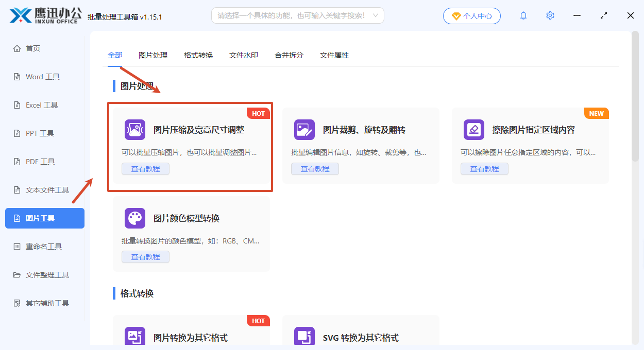
Task: Click the 文本文件工具 sidebar icon
Action: (x=16, y=190)
